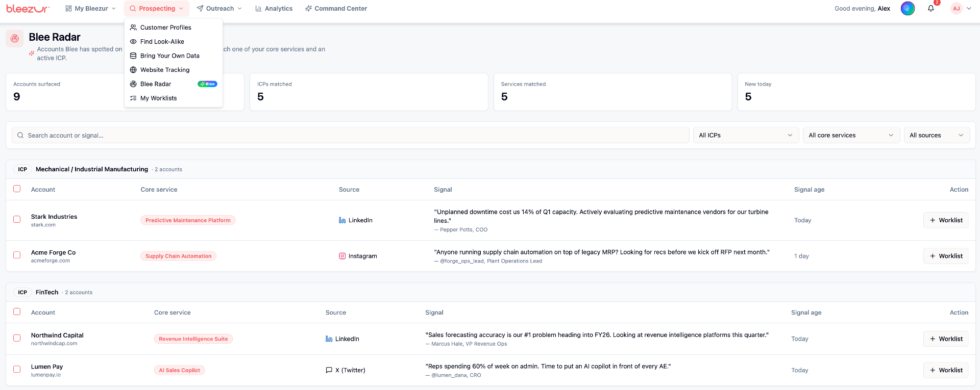Check the Stark Industries row checkbox
The image size is (980, 390).
click(x=17, y=219)
